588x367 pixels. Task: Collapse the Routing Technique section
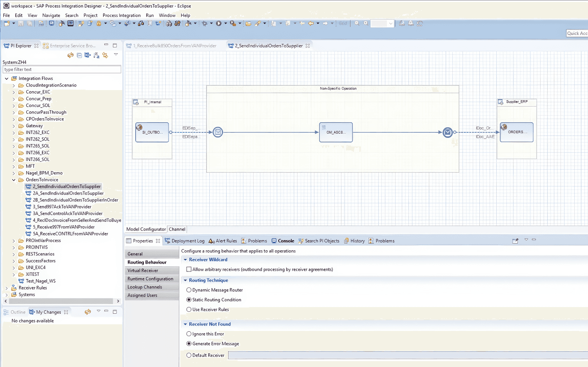coord(185,280)
